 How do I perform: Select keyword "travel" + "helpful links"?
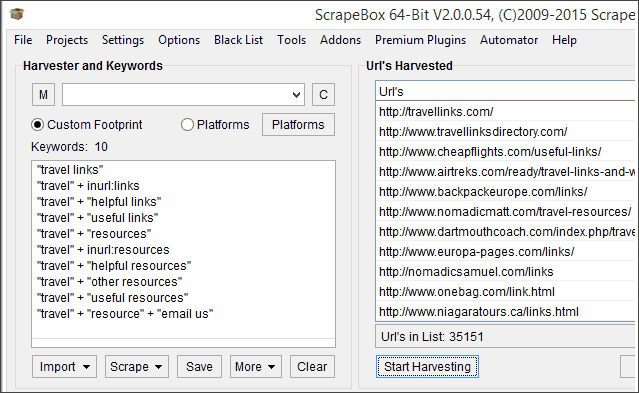(x=99, y=202)
